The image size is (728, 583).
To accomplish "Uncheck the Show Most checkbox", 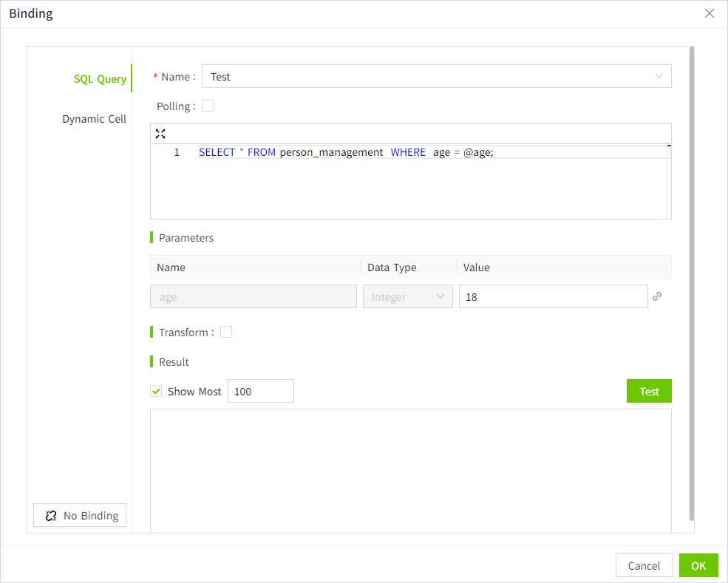I will point(156,392).
